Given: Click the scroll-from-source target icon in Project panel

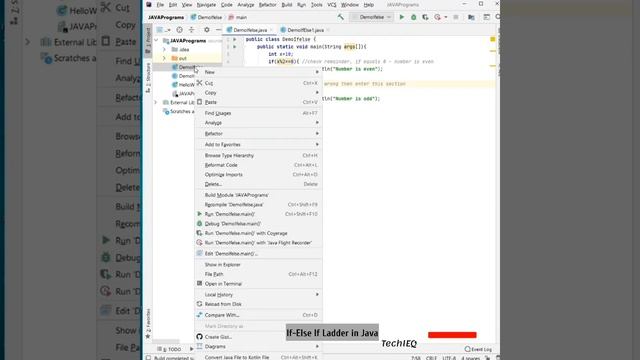Looking at the screenshot, I should point(180,30).
